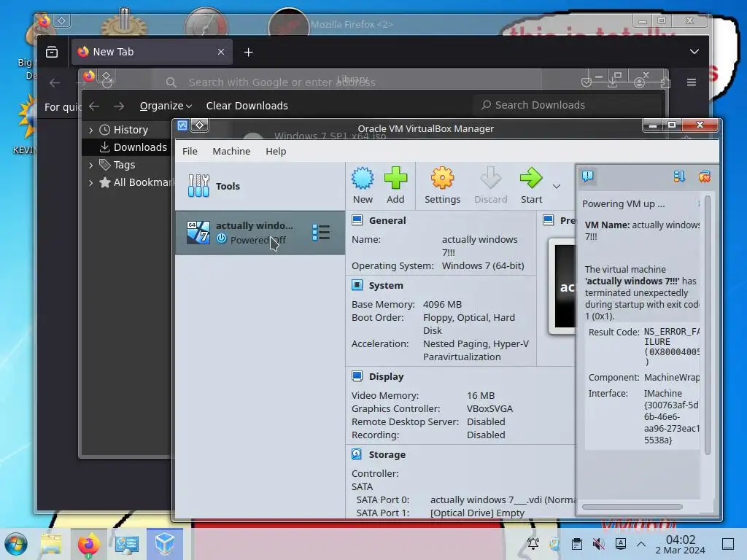Open the File menu in VirtualBox
Image resolution: width=747 pixels, height=560 pixels.
(190, 152)
